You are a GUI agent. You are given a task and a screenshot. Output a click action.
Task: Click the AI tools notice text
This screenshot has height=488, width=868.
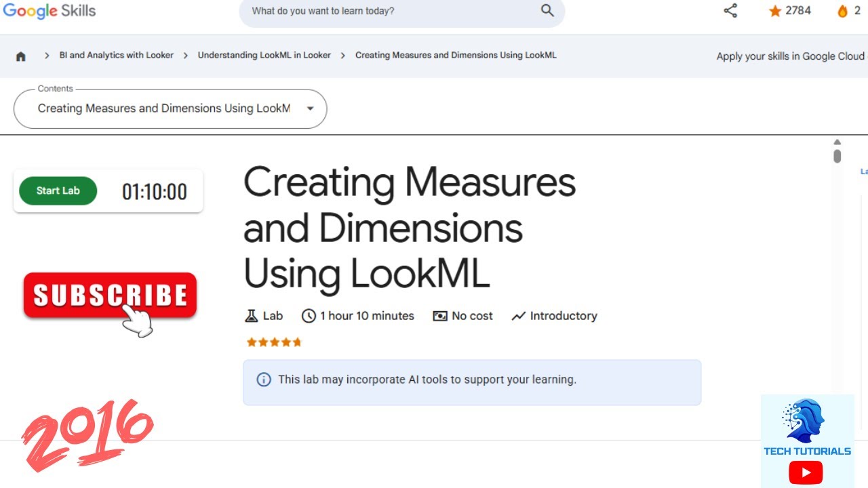coord(427,380)
